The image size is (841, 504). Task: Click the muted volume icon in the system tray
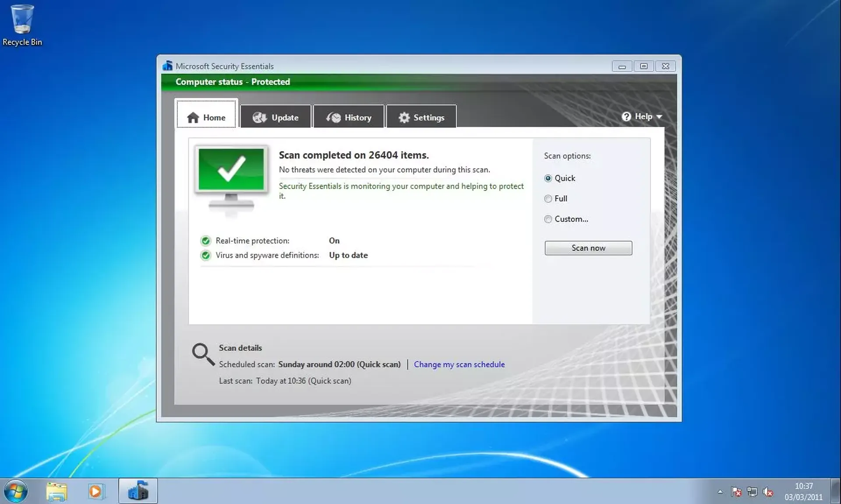point(769,491)
